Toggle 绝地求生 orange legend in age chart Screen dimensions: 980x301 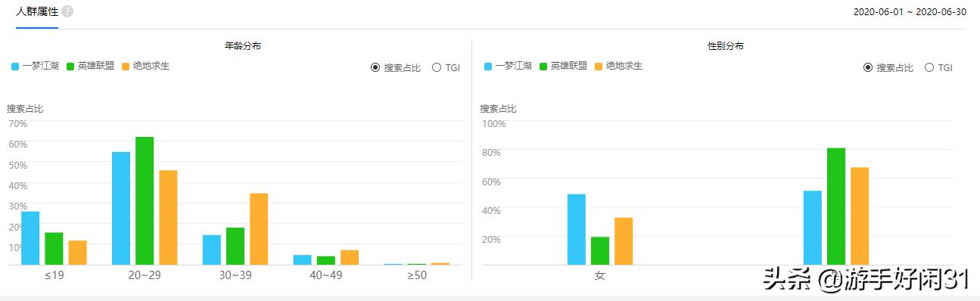point(146,67)
